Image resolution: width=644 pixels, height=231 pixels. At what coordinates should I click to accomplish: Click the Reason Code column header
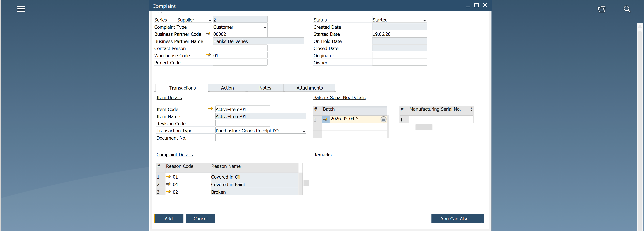[x=188, y=167]
